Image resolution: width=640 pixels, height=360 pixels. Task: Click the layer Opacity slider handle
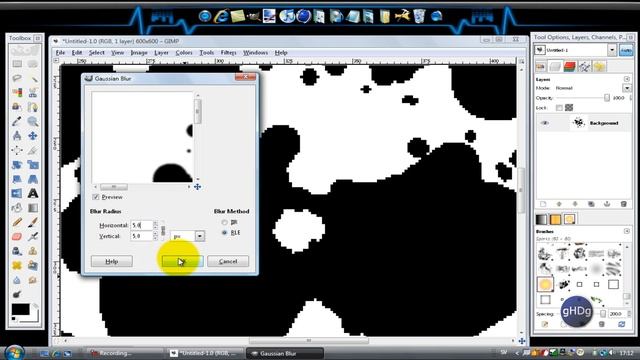click(607, 98)
